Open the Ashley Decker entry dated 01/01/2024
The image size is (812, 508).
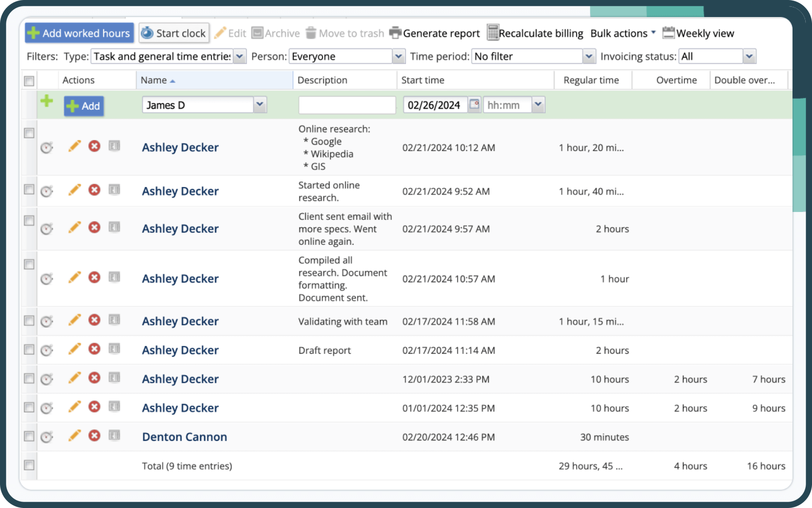click(x=180, y=408)
